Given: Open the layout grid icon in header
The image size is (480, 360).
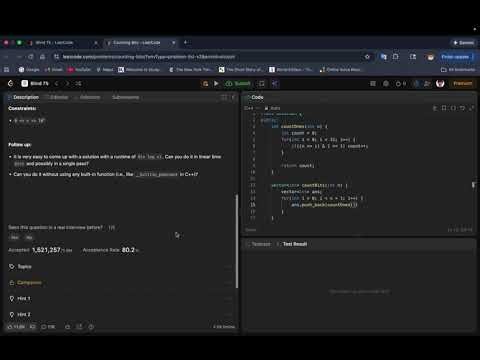Looking at the screenshot, I should [x=373, y=84].
